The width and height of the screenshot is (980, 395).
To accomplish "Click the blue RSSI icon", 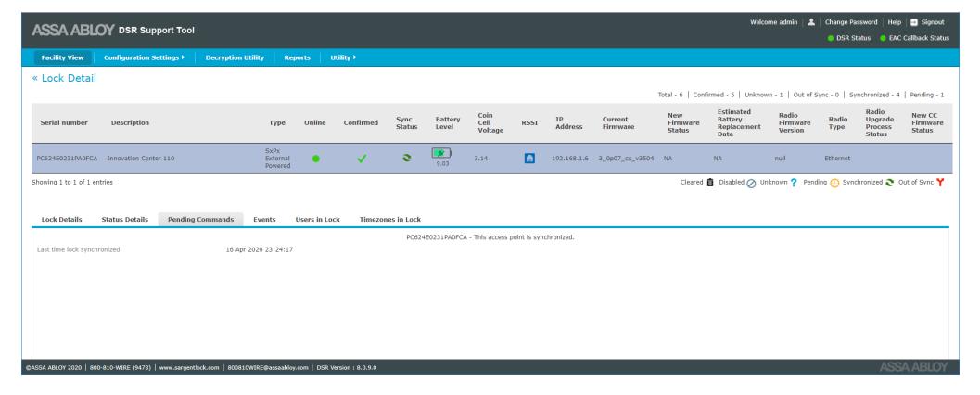I will (529, 159).
